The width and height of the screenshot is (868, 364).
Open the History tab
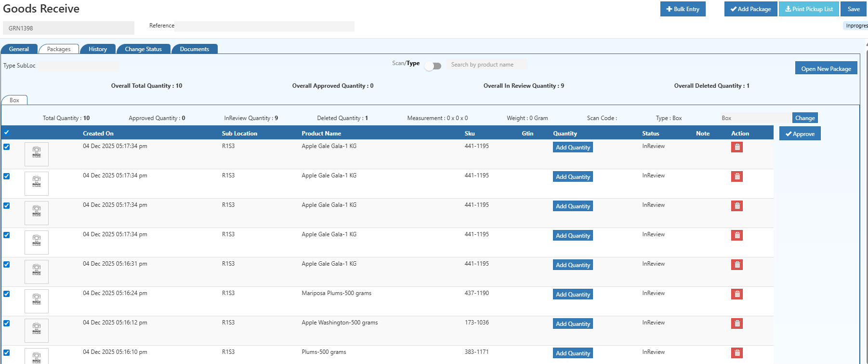[98, 49]
